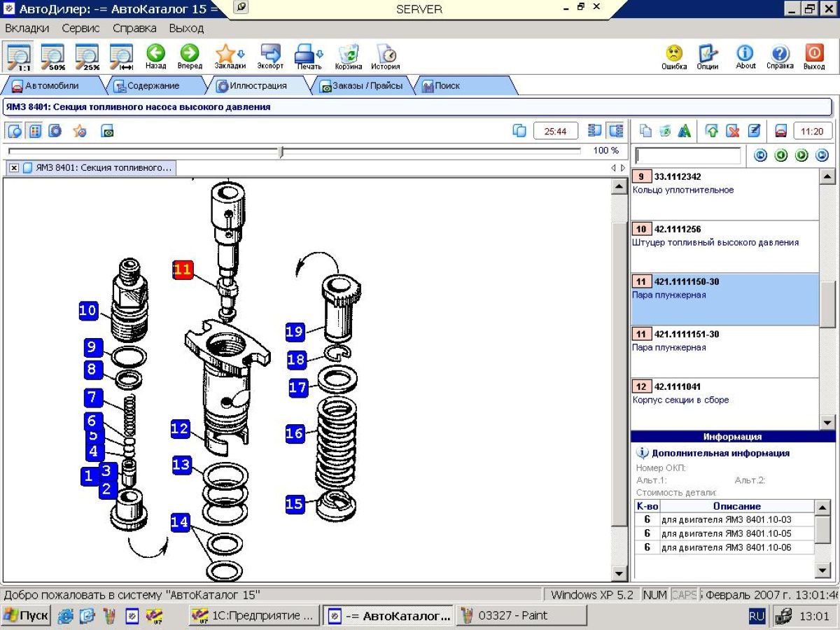Image resolution: width=840 pixels, height=630 pixels.
Task: Open the Сервис menu
Action: point(80,28)
